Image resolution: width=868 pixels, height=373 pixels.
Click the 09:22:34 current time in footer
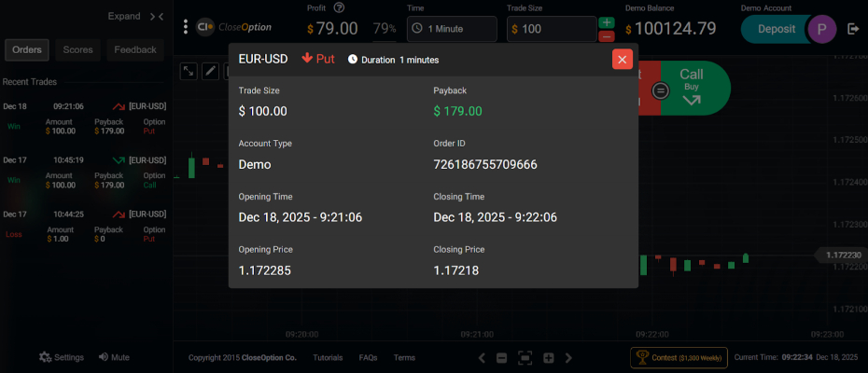coord(797,357)
